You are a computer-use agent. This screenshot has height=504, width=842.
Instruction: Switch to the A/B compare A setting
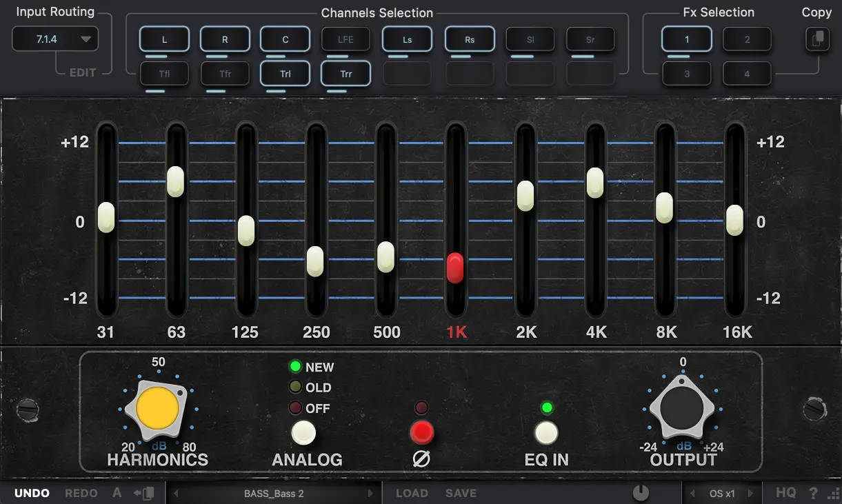tap(117, 493)
